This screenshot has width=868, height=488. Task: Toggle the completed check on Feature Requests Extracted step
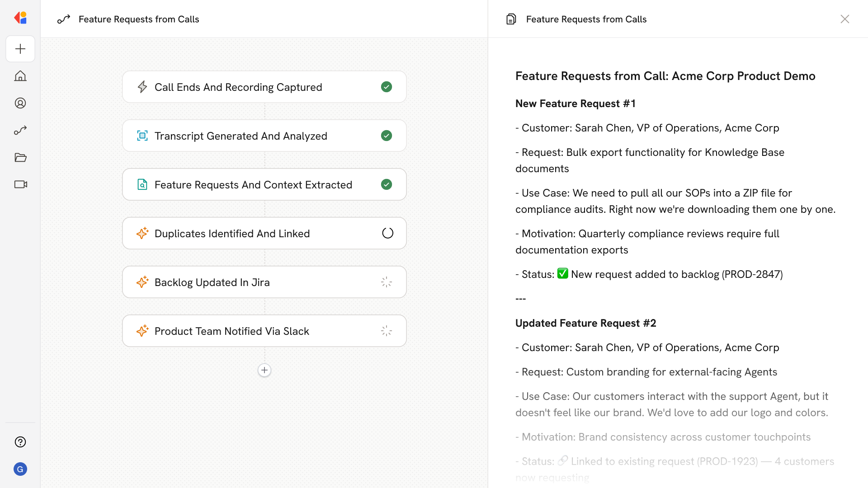[387, 184]
